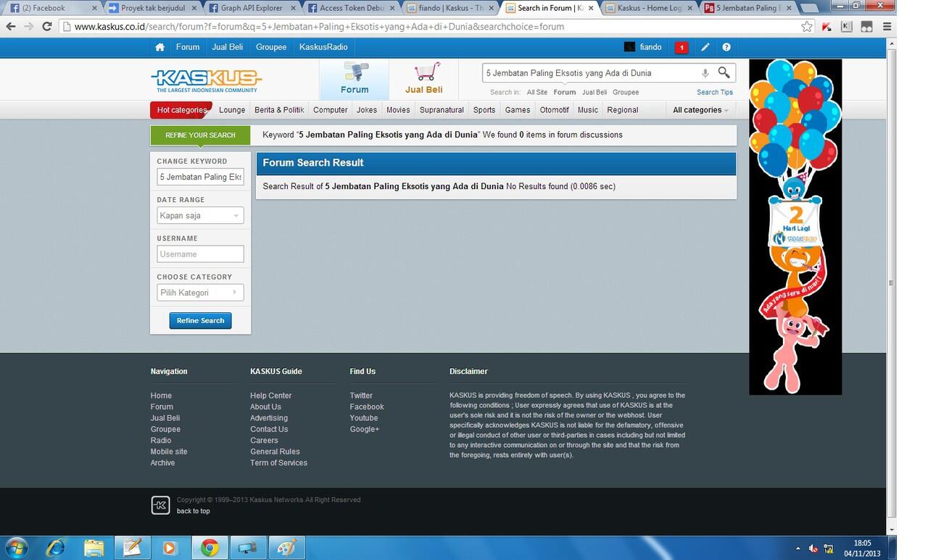Screen dimensions: 928x560
Task: Open Groupee in top blue bar
Action: coord(271,47)
